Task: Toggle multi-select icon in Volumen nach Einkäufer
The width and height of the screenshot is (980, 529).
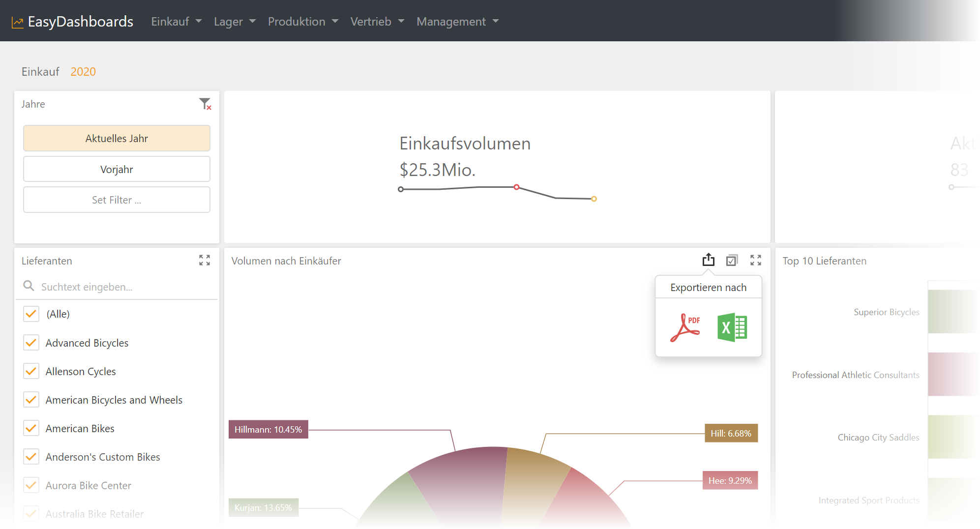Action: 732,260
